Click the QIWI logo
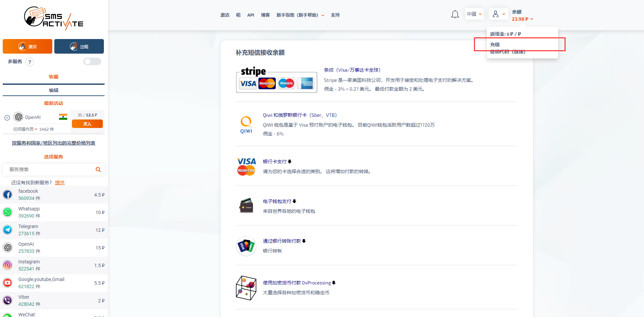The height and width of the screenshot is (317, 644). (x=246, y=125)
